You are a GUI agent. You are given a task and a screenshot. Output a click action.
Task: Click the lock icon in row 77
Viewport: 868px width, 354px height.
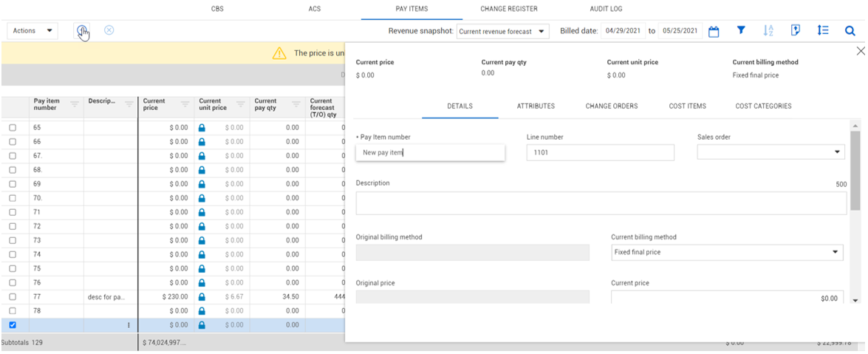pos(202,296)
